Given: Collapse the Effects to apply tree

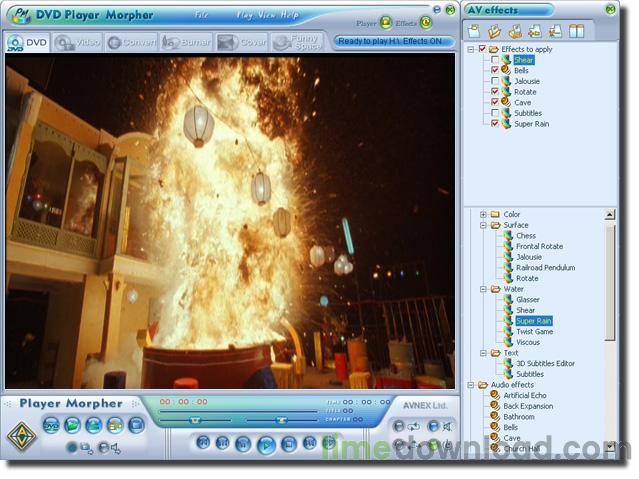Looking at the screenshot, I should click(x=471, y=49).
